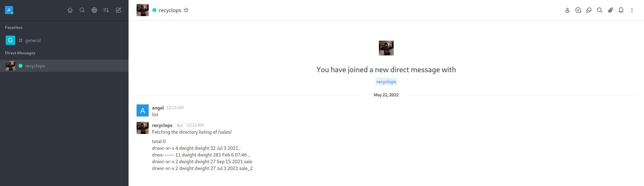The image size is (644, 186).
Task: Toggle favorite star next to recyclops
Action: [x=186, y=10]
